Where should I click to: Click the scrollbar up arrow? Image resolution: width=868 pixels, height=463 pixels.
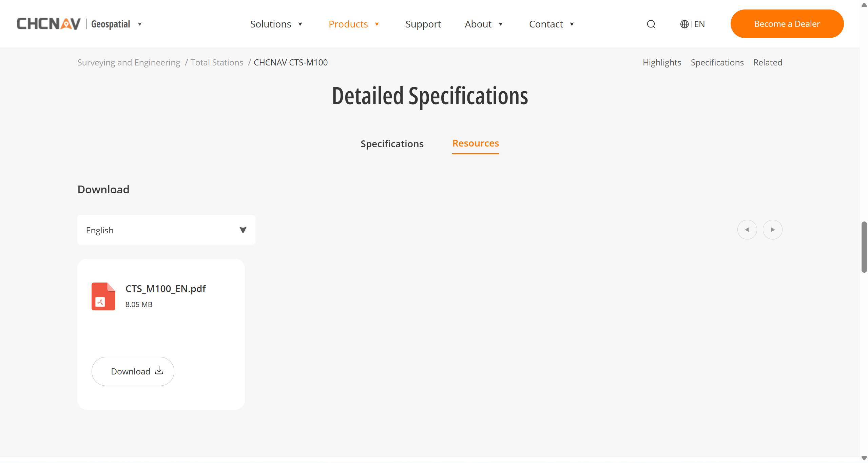tap(864, 4)
